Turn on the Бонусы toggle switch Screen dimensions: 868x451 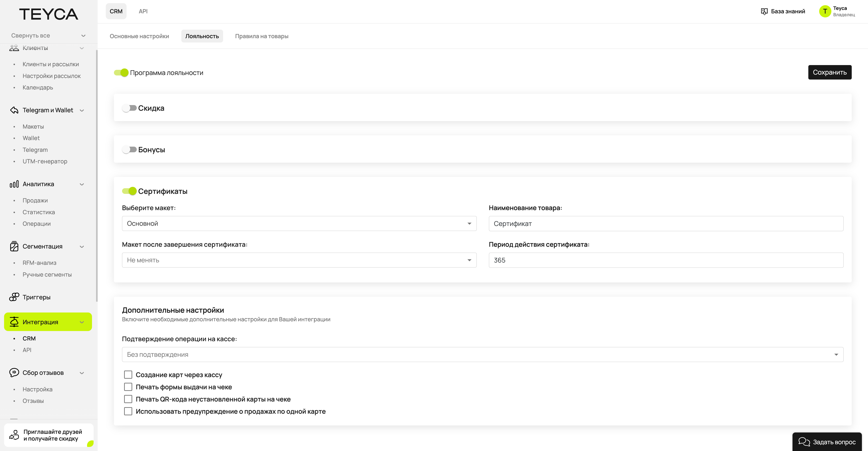tap(129, 150)
